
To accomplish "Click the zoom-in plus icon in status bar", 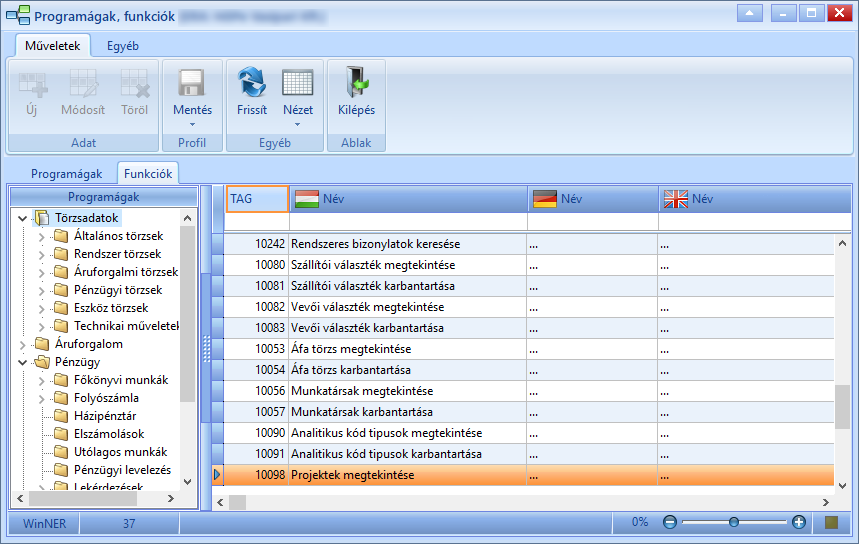I will (799, 522).
